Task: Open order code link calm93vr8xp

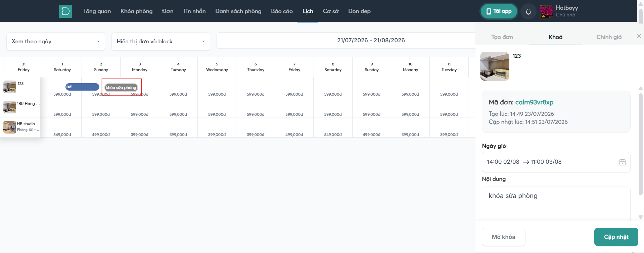Action: 534,102
